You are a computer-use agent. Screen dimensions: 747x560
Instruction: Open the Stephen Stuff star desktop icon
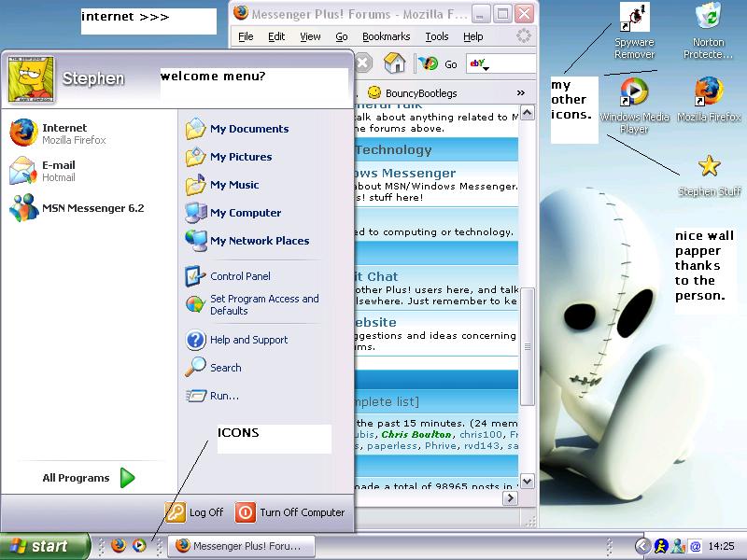pos(710,166)
